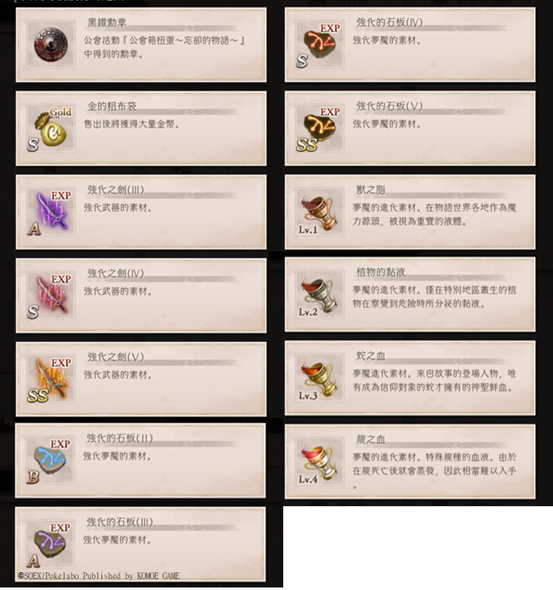
Task: Click the 植物的黏液 item title
Action: 381,272
